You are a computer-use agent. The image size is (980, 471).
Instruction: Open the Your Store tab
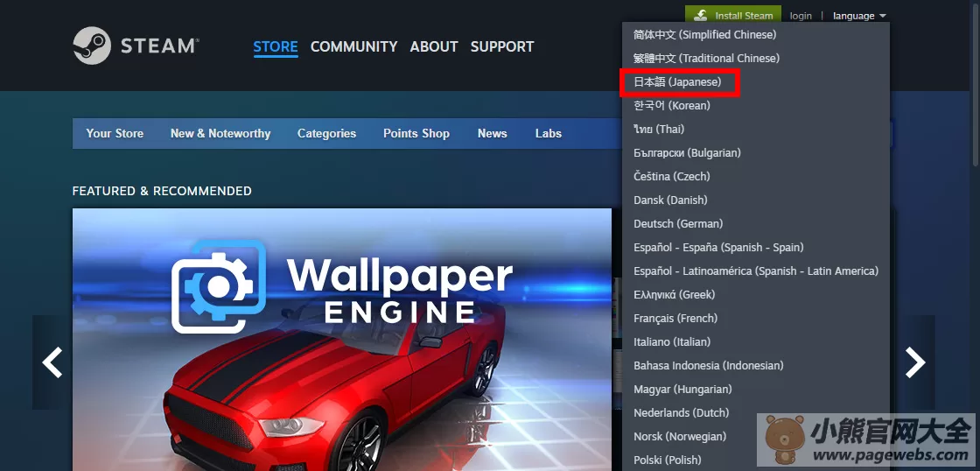[x=115, y=133]
